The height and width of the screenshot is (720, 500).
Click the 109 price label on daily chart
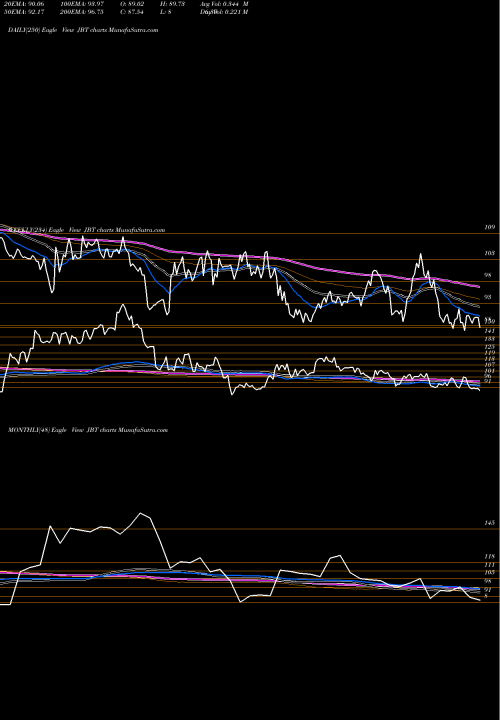(490, 227)
